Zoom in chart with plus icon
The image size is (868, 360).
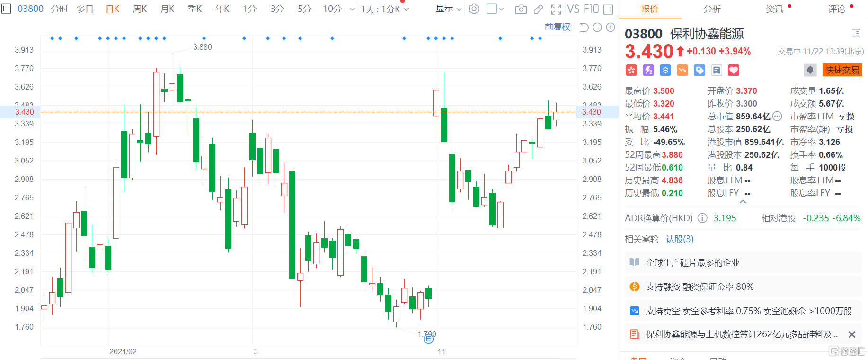click(611, 27)
